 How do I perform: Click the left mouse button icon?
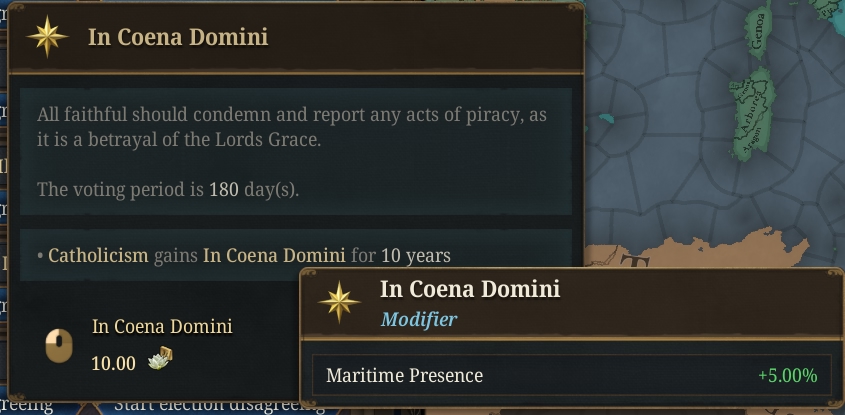click(x=59, y=345)
